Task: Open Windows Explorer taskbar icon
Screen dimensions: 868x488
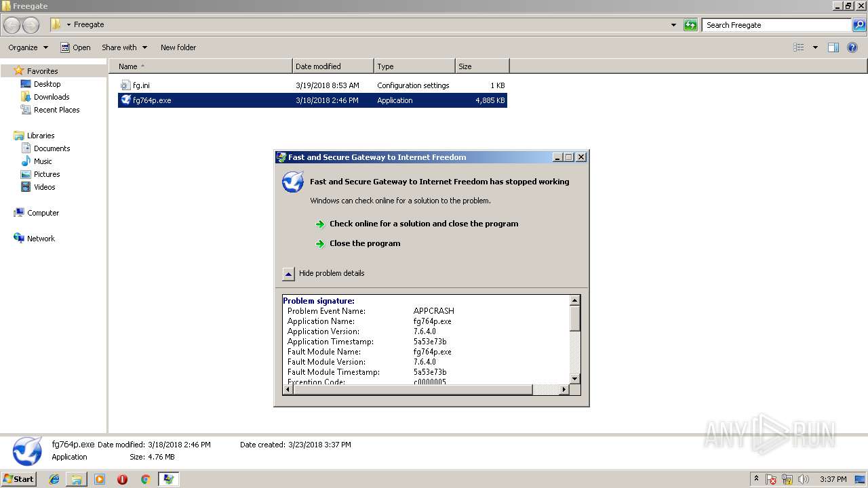Action: [77, 479]
